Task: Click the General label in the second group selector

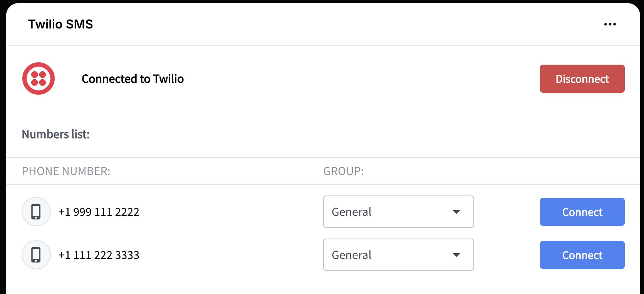Action: point(352,255)
